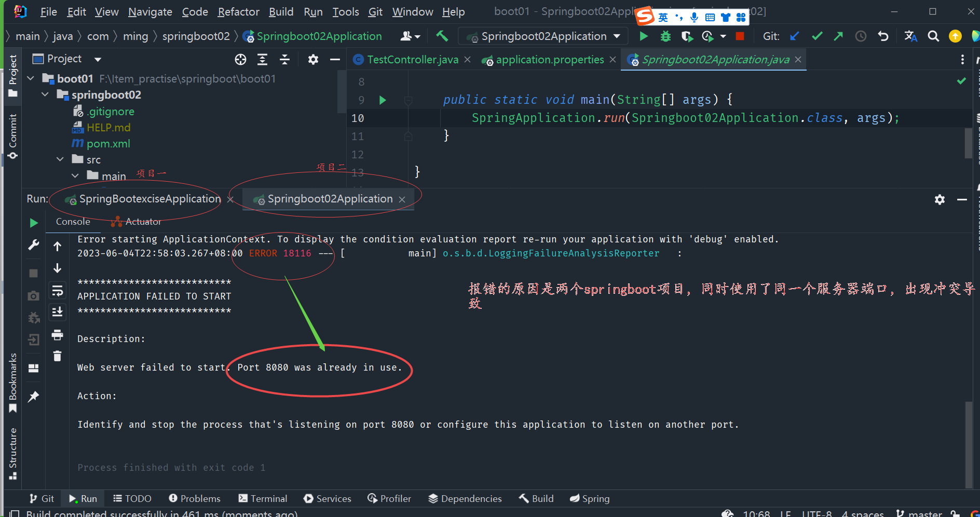980x517 pixels.
Task: Run with coverage from the toolbar
Action: tap(687, 36)
